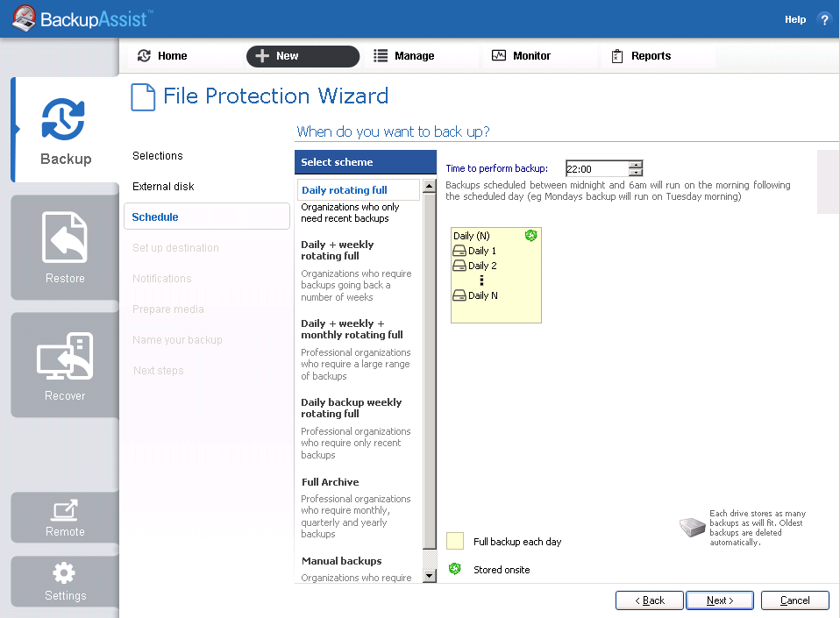Screen dimensions: 840x618
Task: Open the Restore section in sidebar
Action: coord(65,247)
